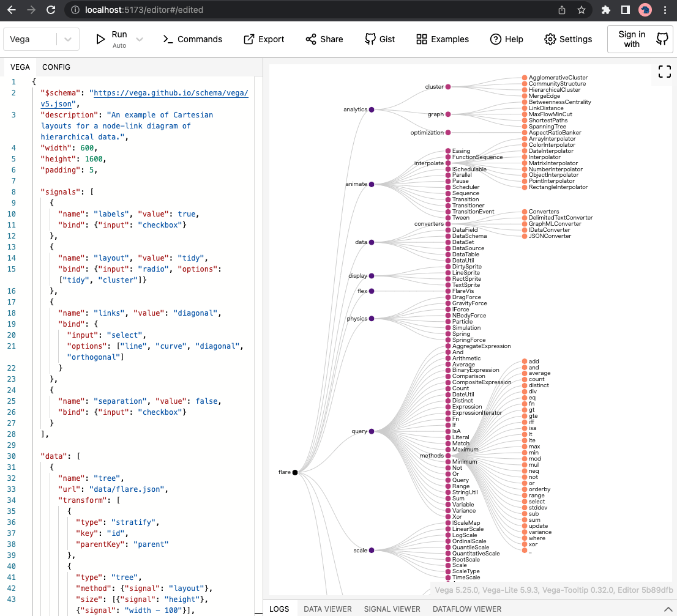Image resolution: width=677 pixels, height=616 pixels.
Task: Open the browser profile avatar
Action: (645, 10)
